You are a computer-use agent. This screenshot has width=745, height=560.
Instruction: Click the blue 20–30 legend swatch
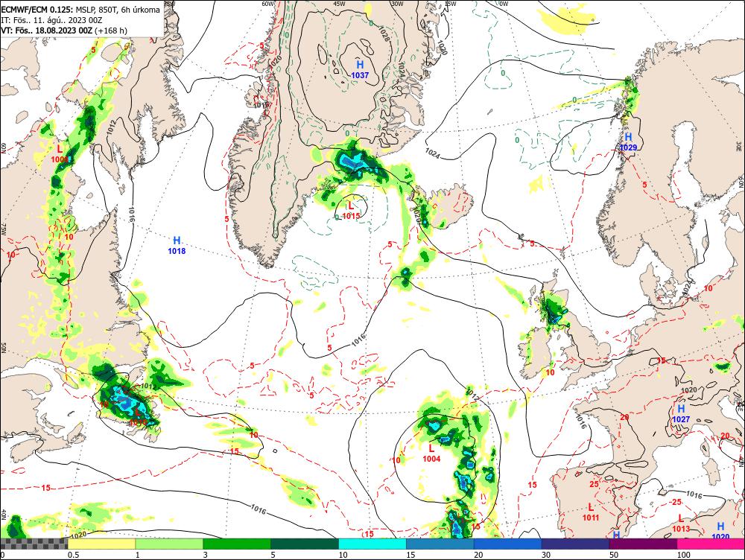click(x=508, y=544)
